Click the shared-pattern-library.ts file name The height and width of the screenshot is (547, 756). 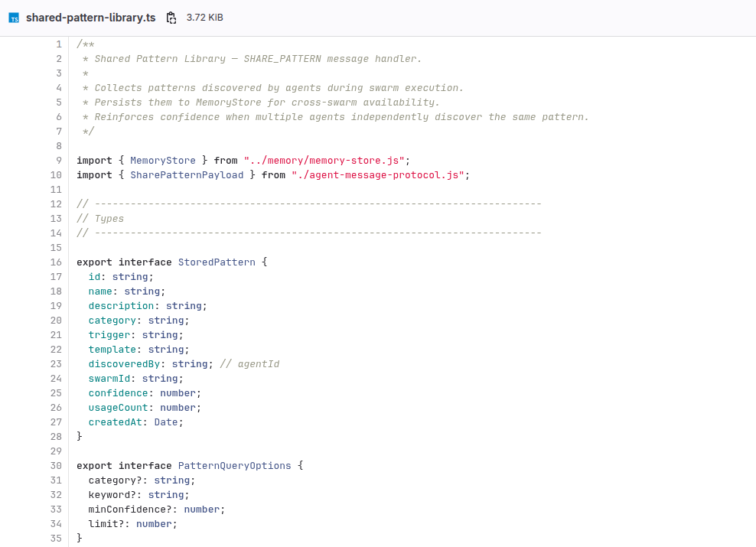(x=90, y=18)
